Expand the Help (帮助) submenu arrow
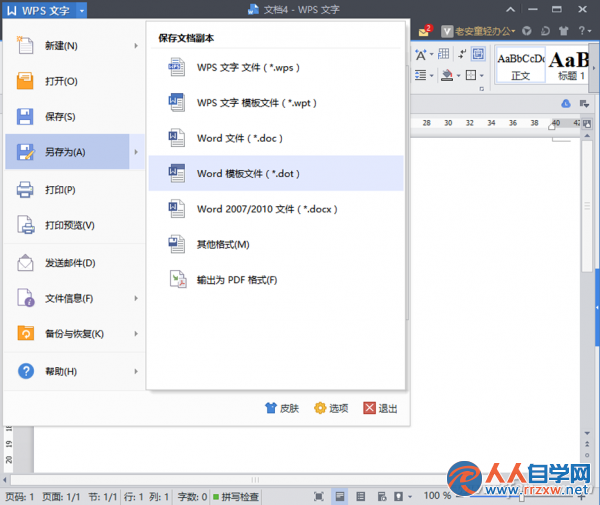The image size is (600, 505). 136,371
